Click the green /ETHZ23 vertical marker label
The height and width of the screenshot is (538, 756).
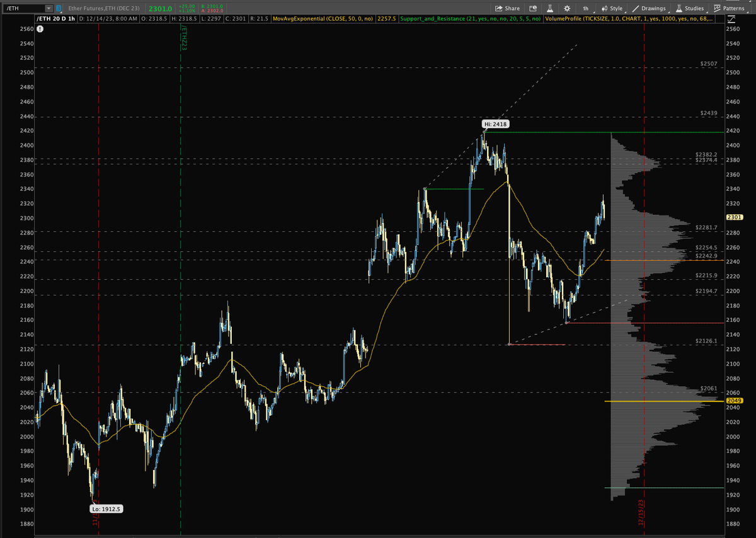click(184, 38)
